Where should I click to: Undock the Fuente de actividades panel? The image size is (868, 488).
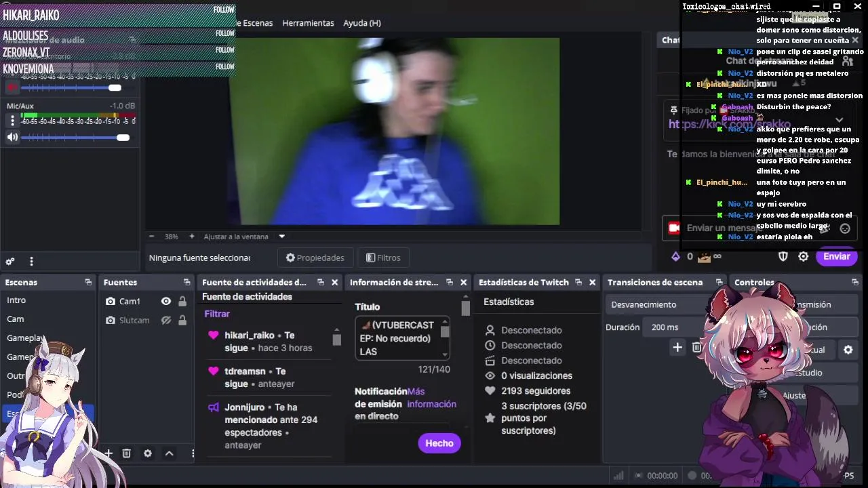(x=321, y=282)
